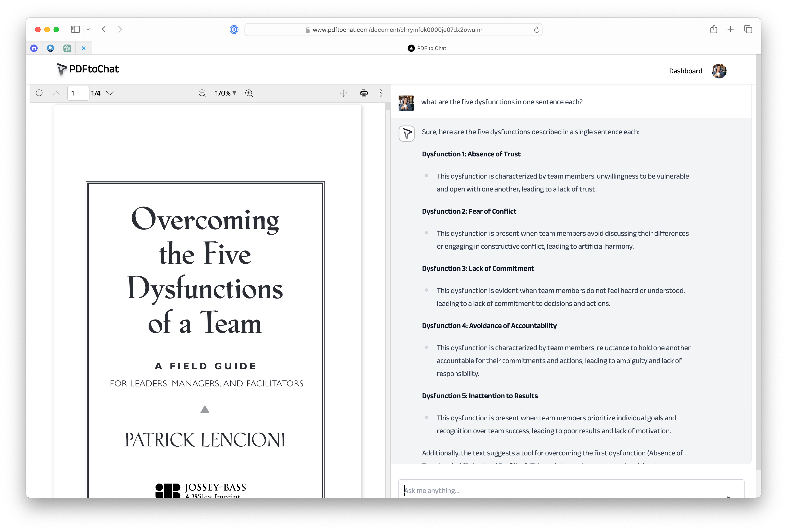The width and height of the screenshot is (787, 532).
Task: Zoom out the PDF viewer
Action: point(202,93)
